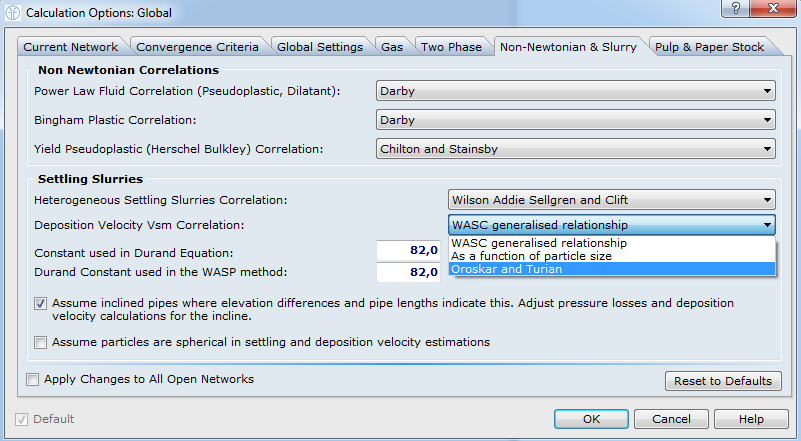
Task: Enable Assume particles are spherical checkbox
Action: (40, 342)
